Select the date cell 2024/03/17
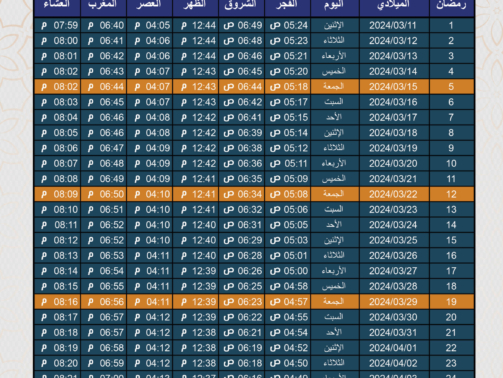This screenshot has height=378, width=503. coord(394,117)
